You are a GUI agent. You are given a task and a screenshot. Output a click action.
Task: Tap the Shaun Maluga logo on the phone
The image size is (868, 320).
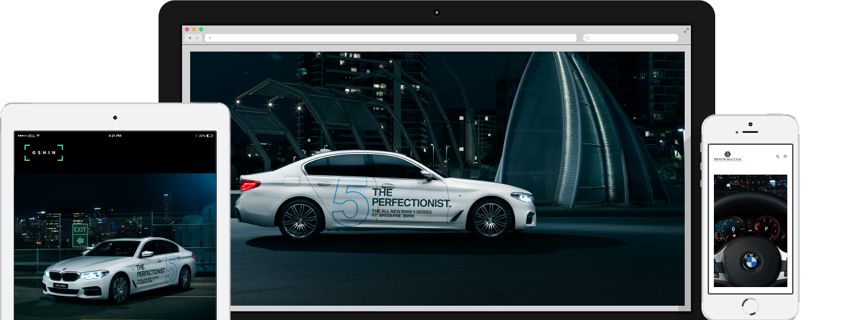[728, 156]
